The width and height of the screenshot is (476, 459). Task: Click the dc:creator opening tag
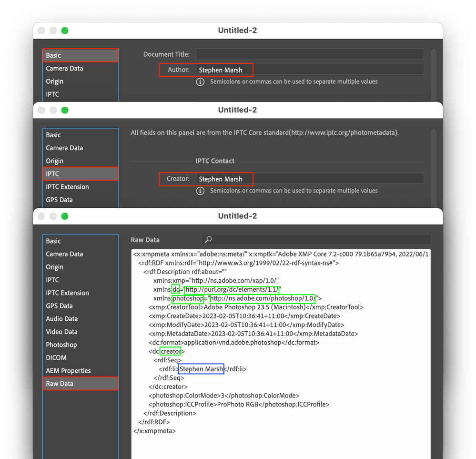click(166, 351)
